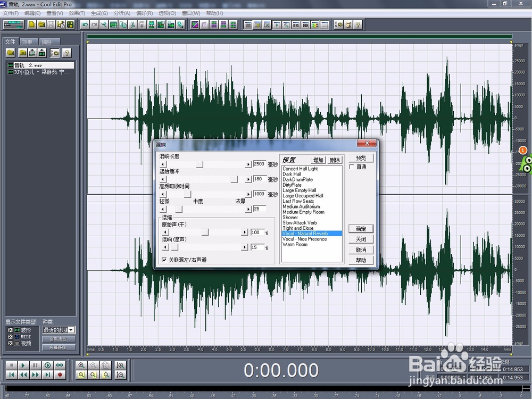The image size is (532, 399).
Task: Click the 确定 OK button
Action: 361,229
